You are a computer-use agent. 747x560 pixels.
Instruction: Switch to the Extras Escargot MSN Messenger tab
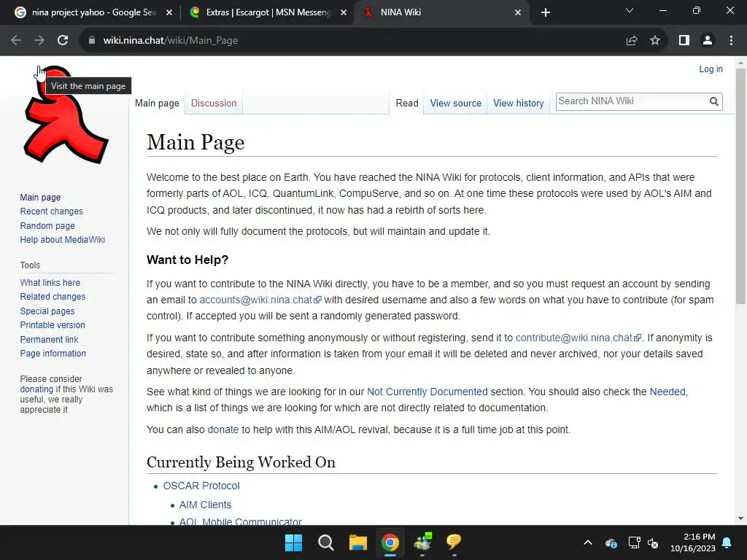pos(267,12)
